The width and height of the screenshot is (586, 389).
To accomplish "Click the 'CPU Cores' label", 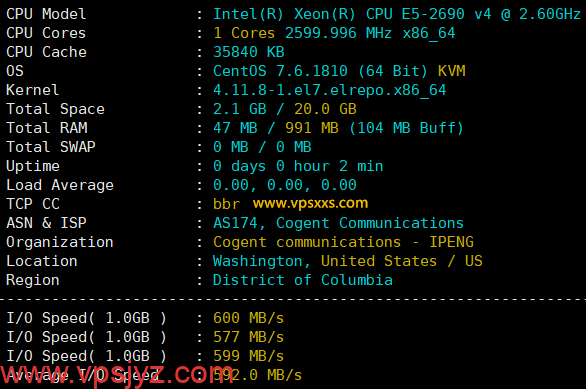I will pos(46,33).
